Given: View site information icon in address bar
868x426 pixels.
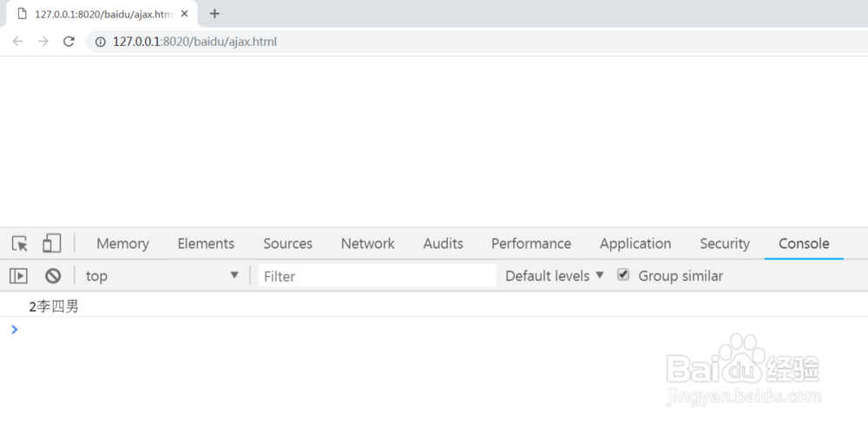Looking at the screenshot, I should pos(100,42).
